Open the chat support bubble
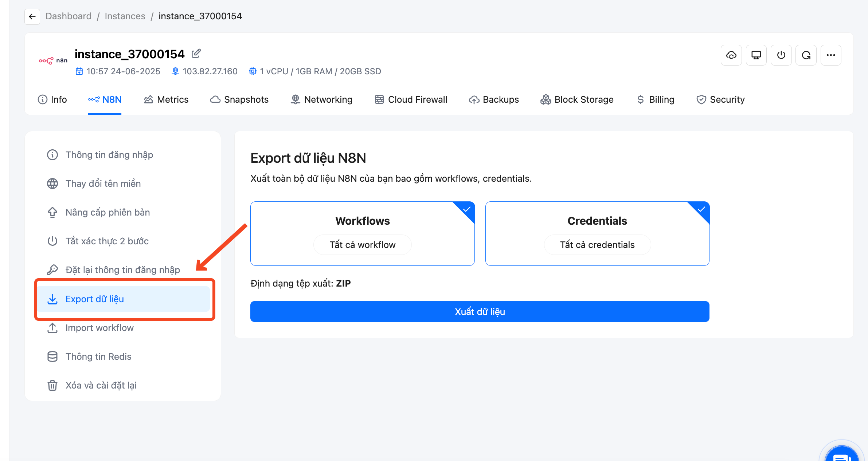The height and width of the screenshot is (461, 868). click(x=842, y=454)
